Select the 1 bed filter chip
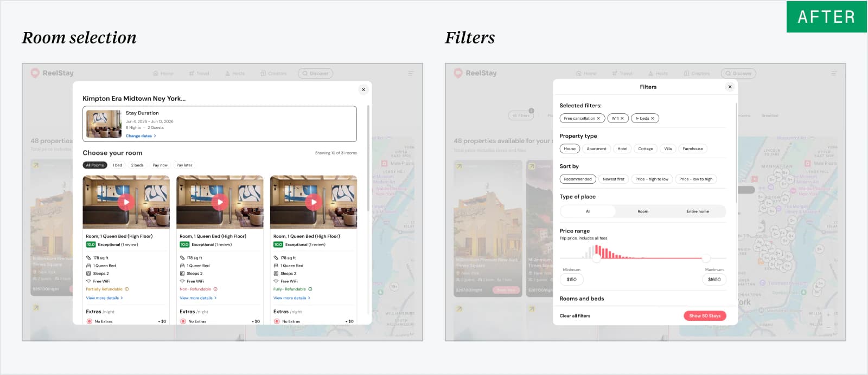 click(117, 165)
